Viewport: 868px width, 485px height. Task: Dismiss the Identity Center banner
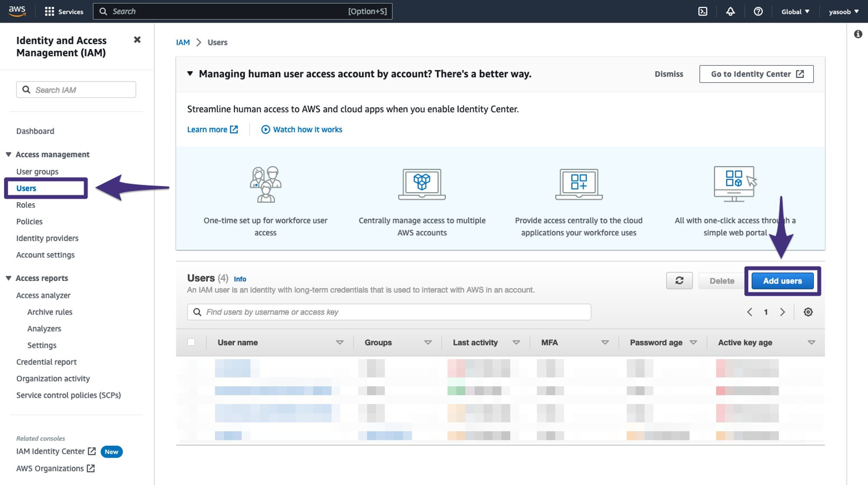point(669,74)
